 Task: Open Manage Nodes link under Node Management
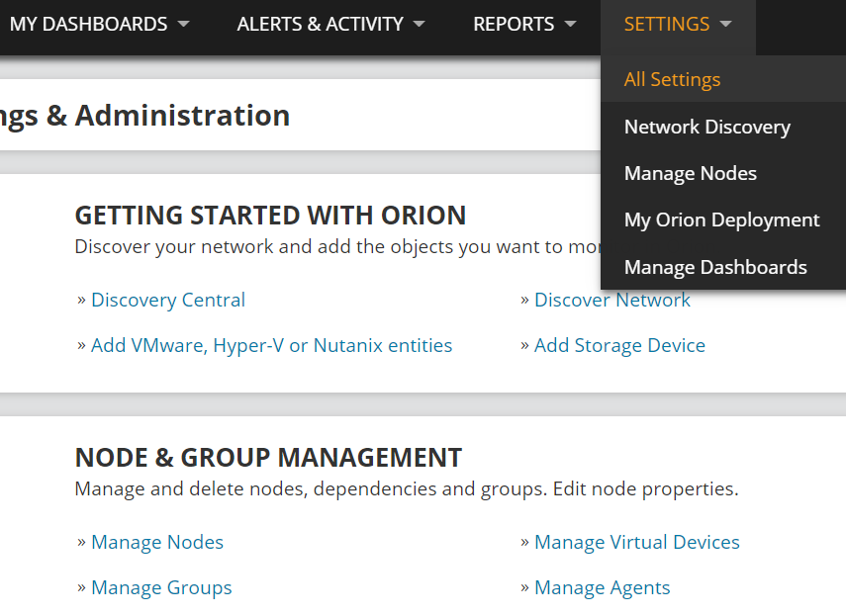157,542
